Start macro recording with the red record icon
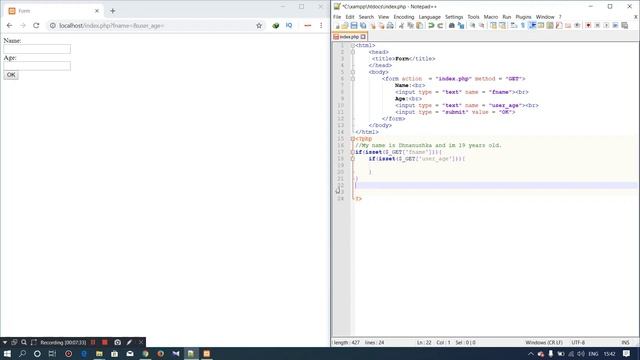Viewport: 640px width, 360px height. point(588,26)
